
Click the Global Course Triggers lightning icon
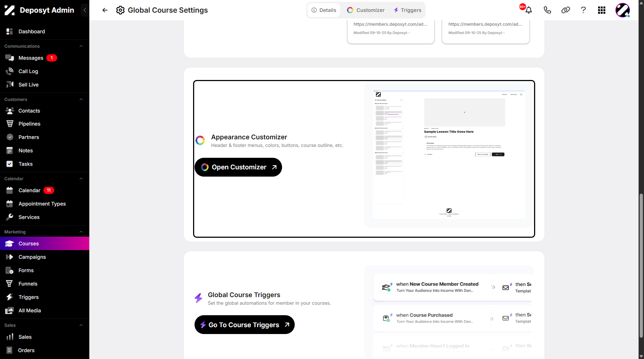199,298
